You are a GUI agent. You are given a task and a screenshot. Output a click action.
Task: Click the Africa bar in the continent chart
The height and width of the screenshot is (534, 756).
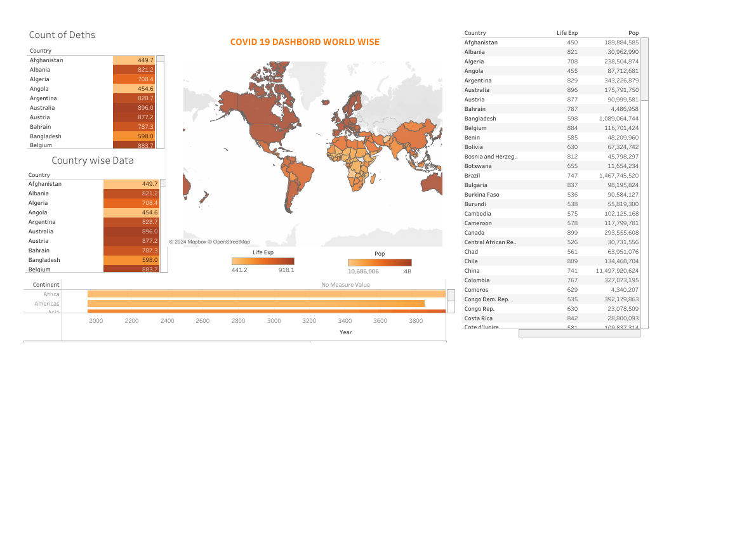pos(254,294)
